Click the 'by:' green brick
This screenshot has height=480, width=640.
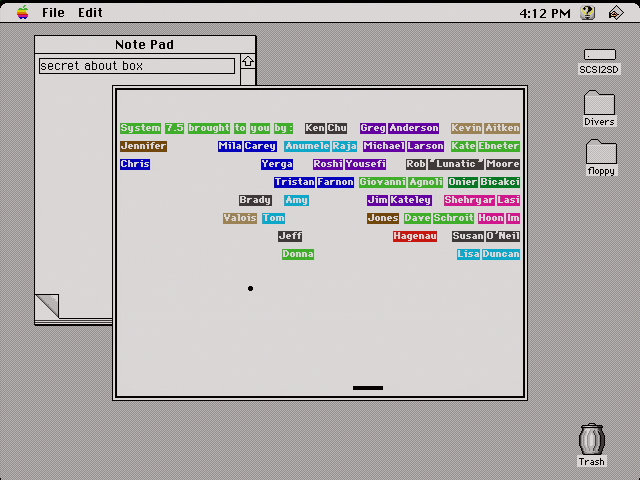[283, 128]
